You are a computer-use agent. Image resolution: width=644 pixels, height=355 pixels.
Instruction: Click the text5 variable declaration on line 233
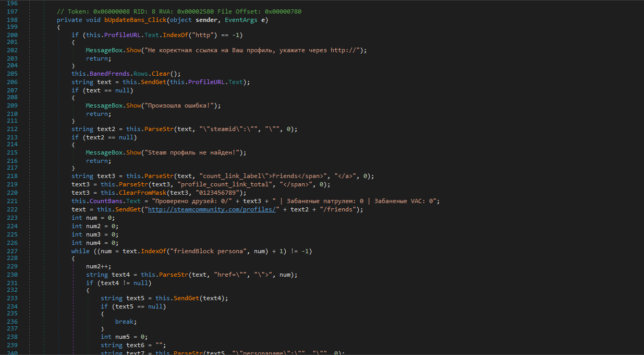click(x=135, y=298)
